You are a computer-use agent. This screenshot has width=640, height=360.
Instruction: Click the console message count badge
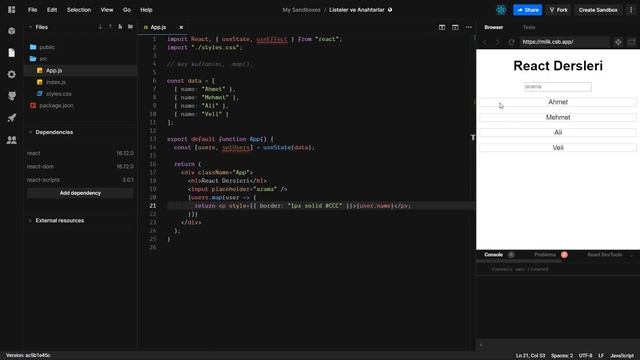tap(511, 255)
